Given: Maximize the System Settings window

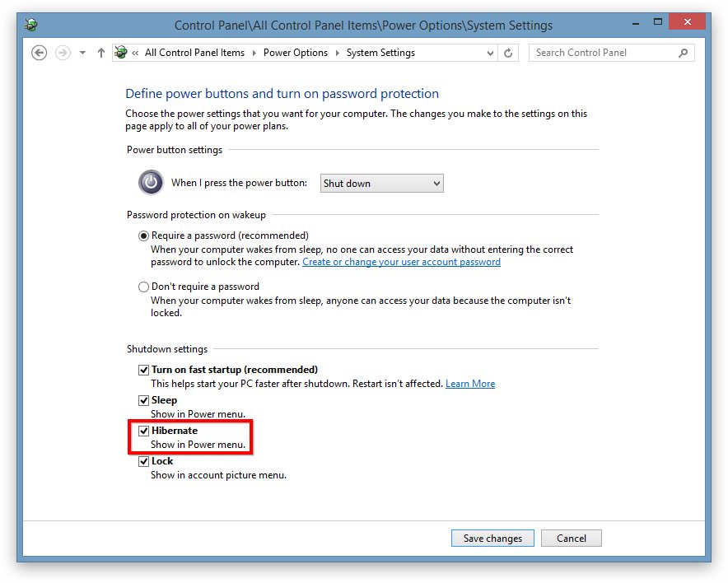Looking at the screenshot, I should pyautogui.click(x=657, y=21).
